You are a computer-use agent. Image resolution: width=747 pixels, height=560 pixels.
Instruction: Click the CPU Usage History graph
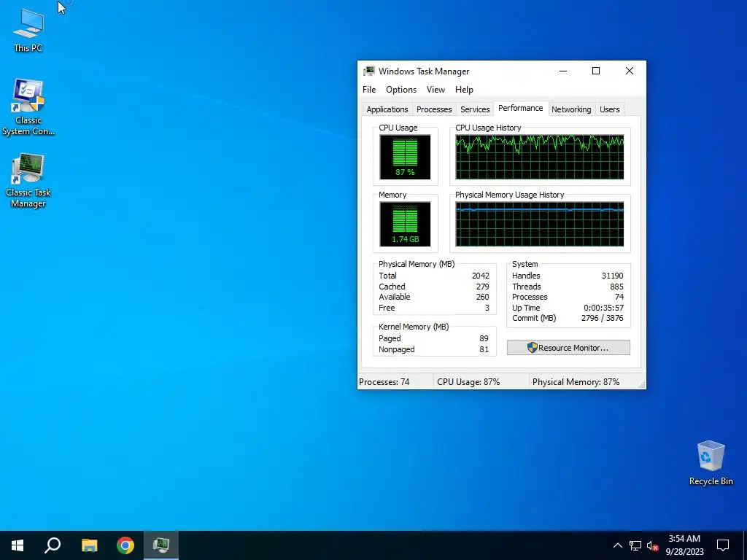click(539, 157)
